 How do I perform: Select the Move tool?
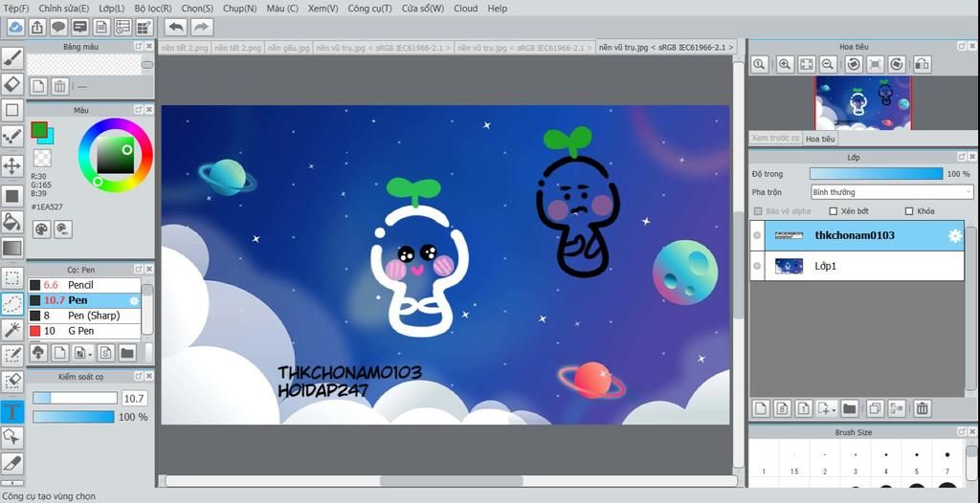click(11, 166)
